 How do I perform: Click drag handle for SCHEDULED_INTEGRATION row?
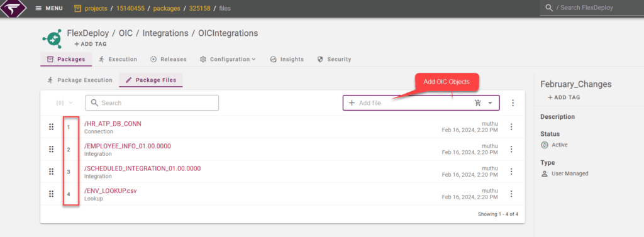(x=52, y=171)
